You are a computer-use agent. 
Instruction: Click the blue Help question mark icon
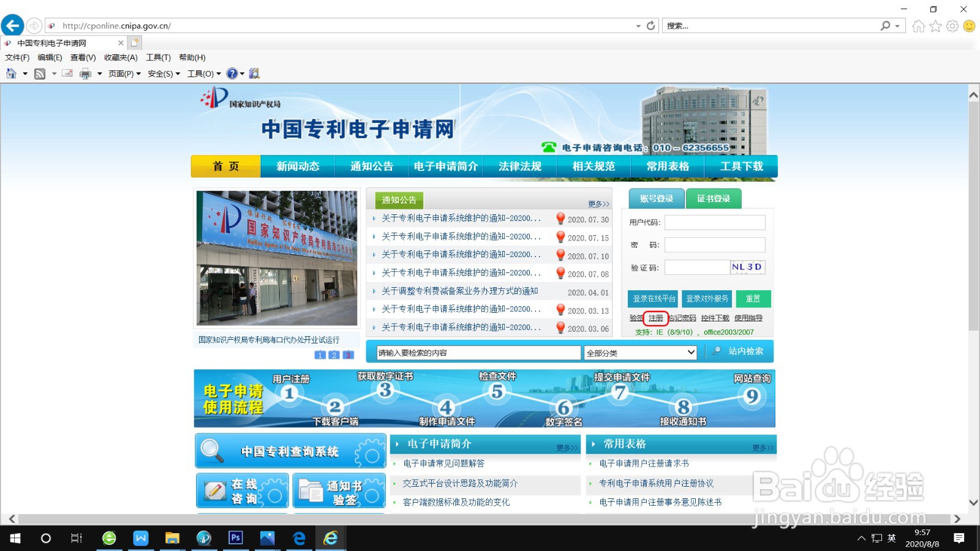click(232, 73)
